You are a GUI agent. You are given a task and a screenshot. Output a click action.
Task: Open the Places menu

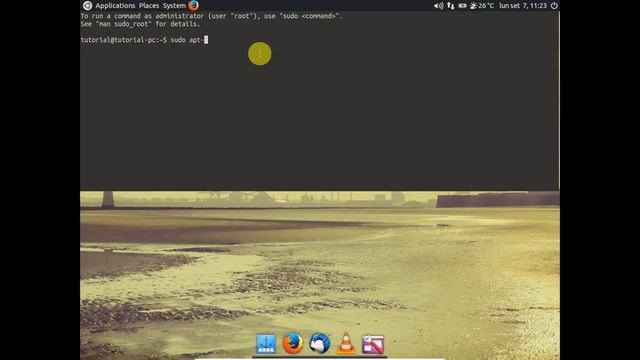[149, 6]
